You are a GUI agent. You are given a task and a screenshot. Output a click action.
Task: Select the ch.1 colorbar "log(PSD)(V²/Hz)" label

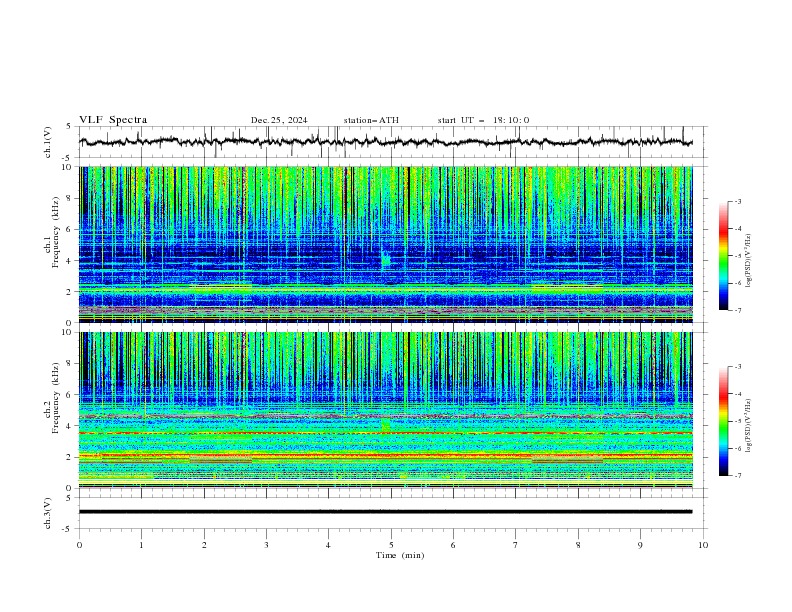click(749, 261)
